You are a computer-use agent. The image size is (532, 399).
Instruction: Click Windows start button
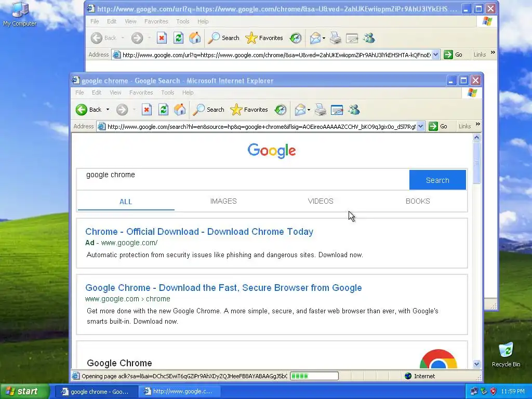[25, 392]
